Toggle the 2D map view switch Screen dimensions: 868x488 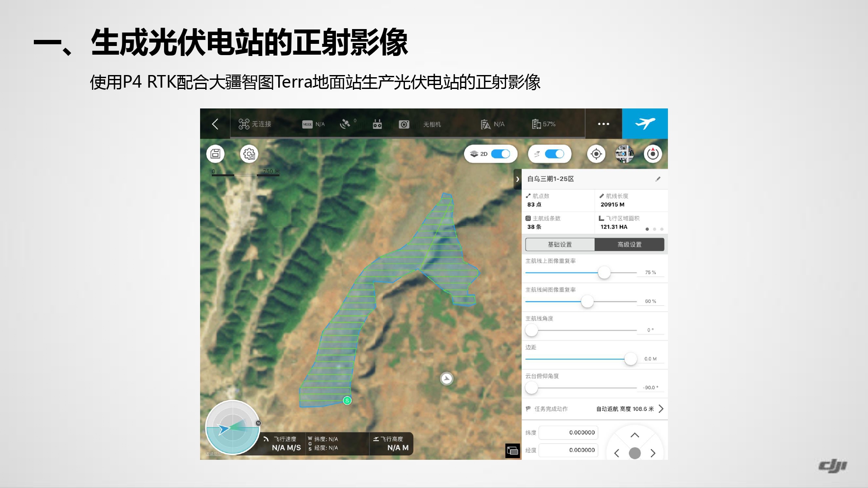point(500,154)
